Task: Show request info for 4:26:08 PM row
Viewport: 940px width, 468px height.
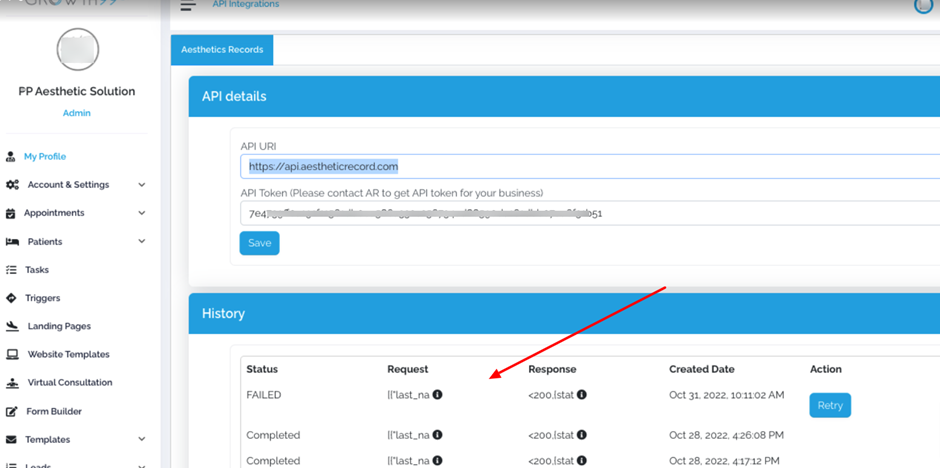Action: pos(438,435)
